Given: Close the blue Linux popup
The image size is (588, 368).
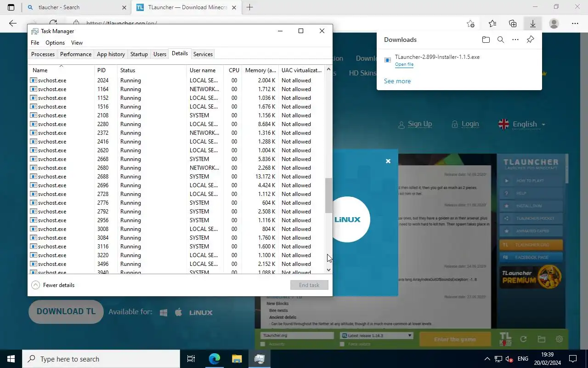Looking at the screenshot, I should [x=388, y=161].
